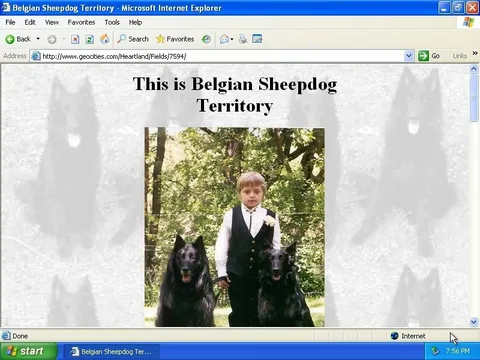Open the Search pane
480x360 pixels.
pos(133,39)
